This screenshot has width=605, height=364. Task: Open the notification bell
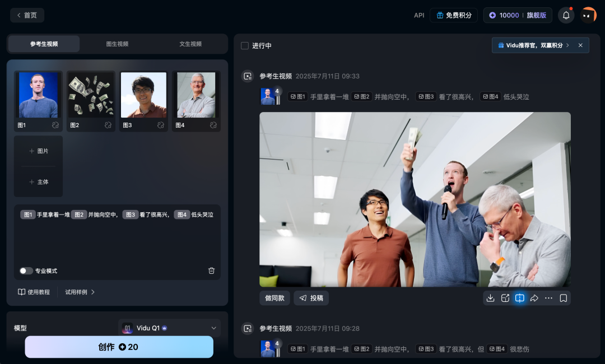[x=566, y=16]
